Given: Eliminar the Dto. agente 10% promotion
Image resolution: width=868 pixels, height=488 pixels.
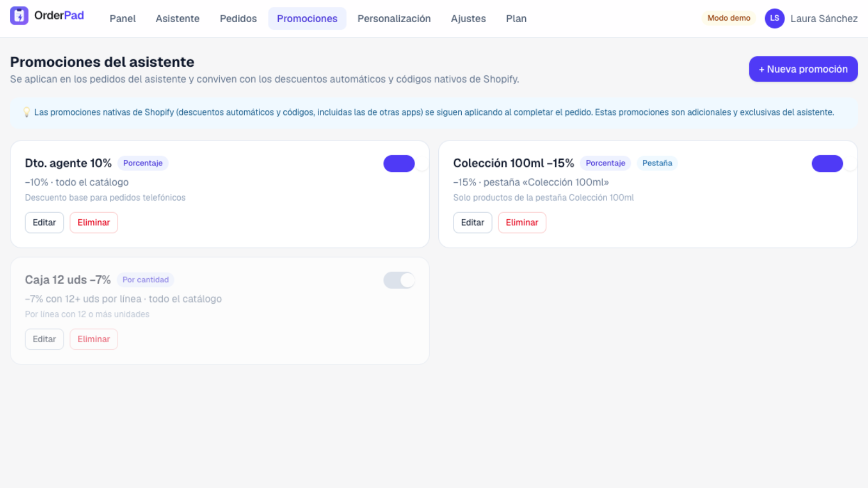Looking at the screenshot, I should [94, 222].
